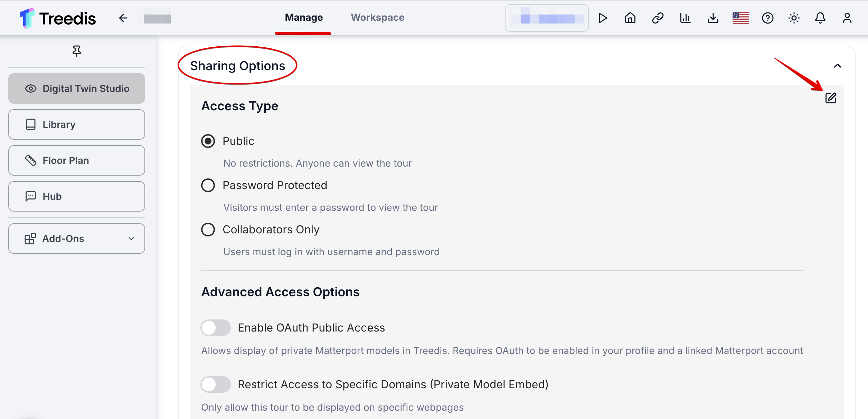Click the back arrow next to Treedis logo

tap(123, 18)
